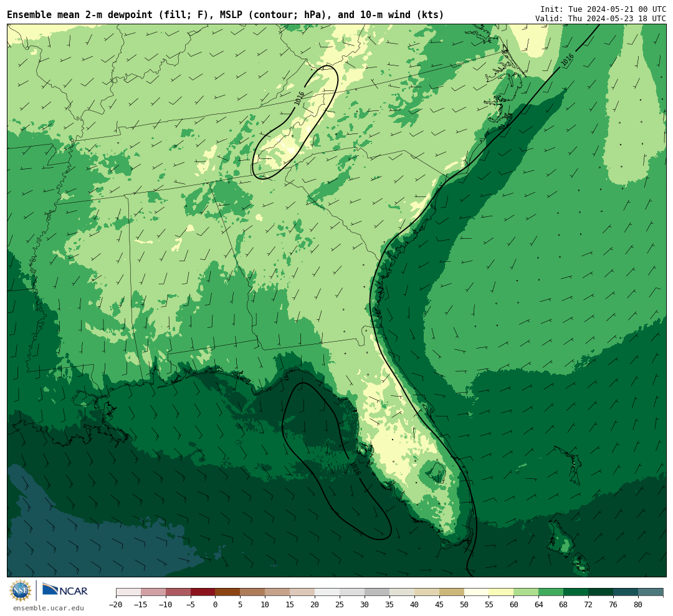673x616 pixels.
Task: Click the 1016 contour label over the Appalachians
Action: tap(299, 99)
